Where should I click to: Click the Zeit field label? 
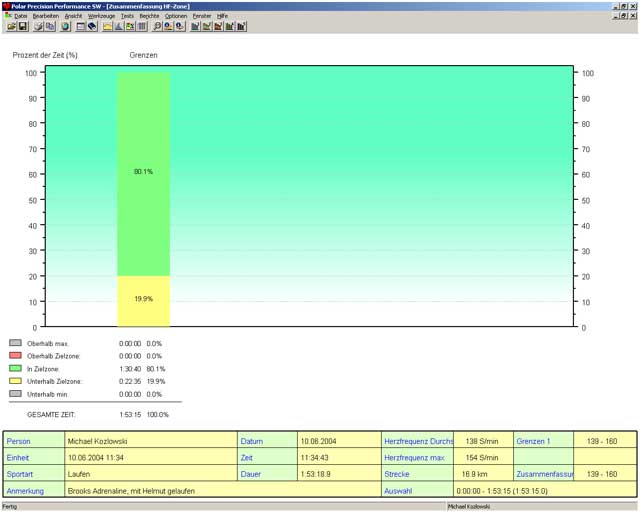click(247, 457)
